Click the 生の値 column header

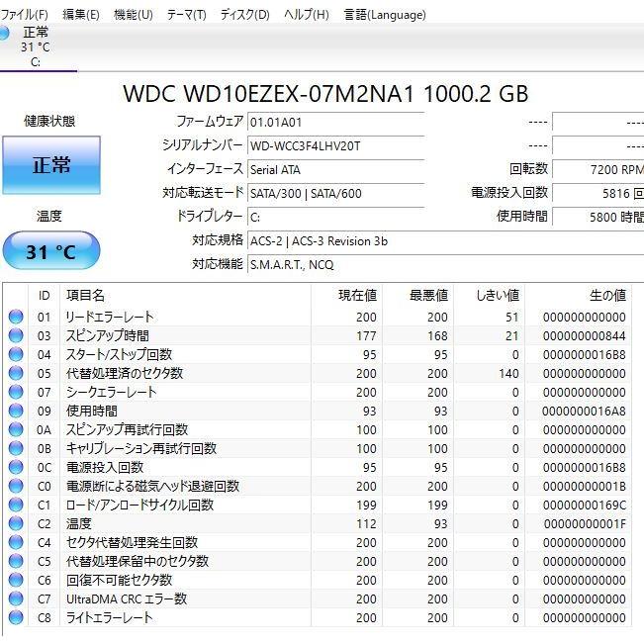pyautogui.click(x=578, y=296)
